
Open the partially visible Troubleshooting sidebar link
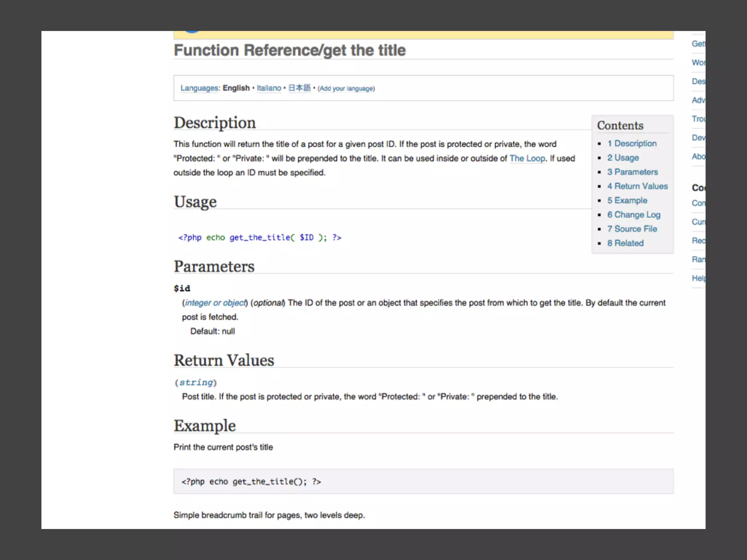point(698,119)
